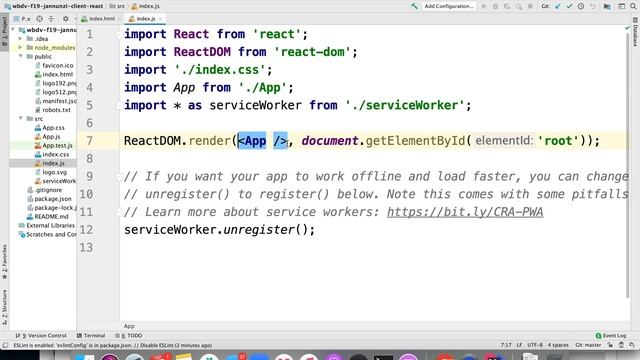Click the Collapse All icon in Project panel

(51, 19)
